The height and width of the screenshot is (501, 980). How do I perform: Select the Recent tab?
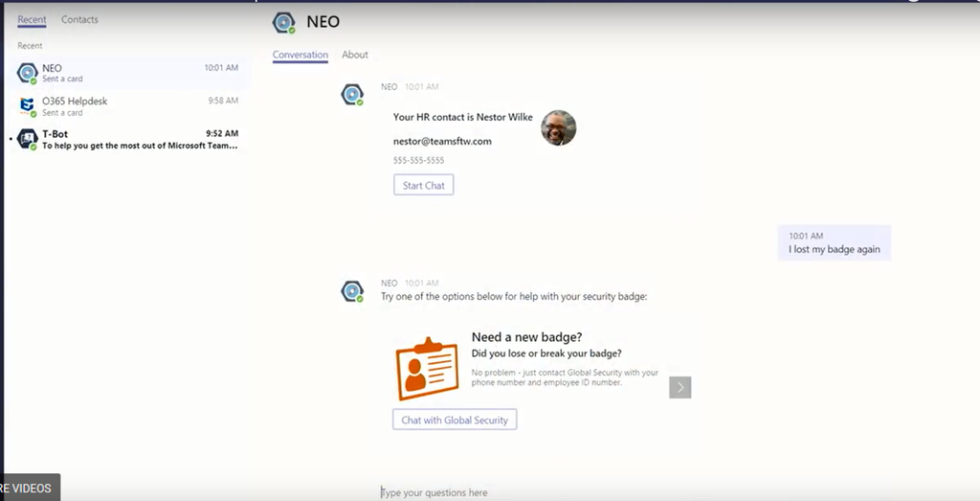[x=32, y=19]
